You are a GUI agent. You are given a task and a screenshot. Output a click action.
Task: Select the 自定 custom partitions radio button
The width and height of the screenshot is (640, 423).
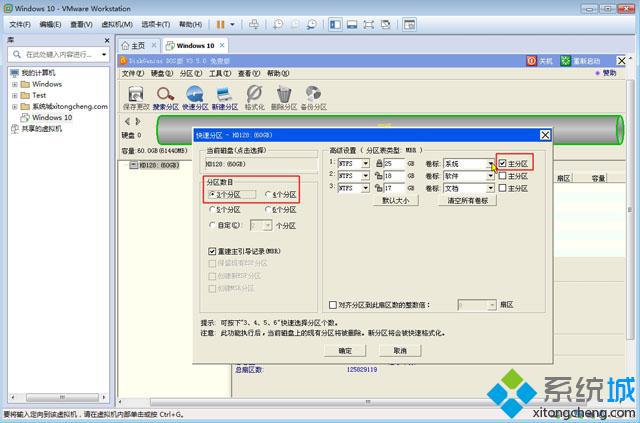(x=212, y=225)
